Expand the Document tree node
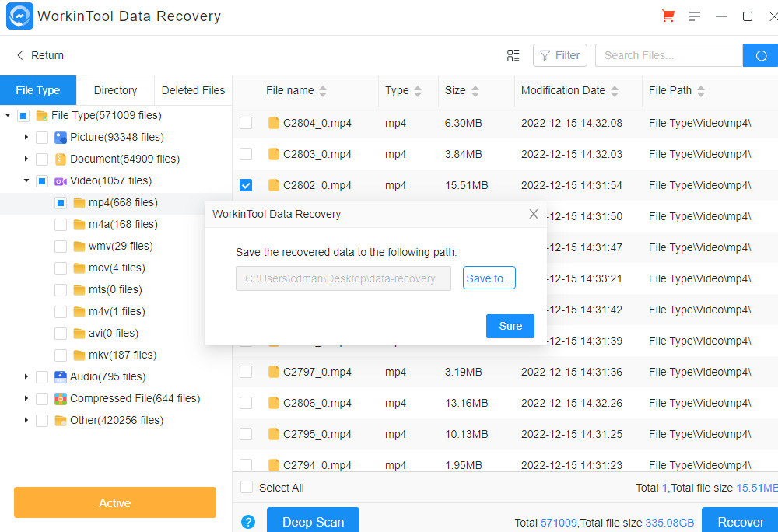This screenshot has height=532, width=778. click(x=26, y=159)
